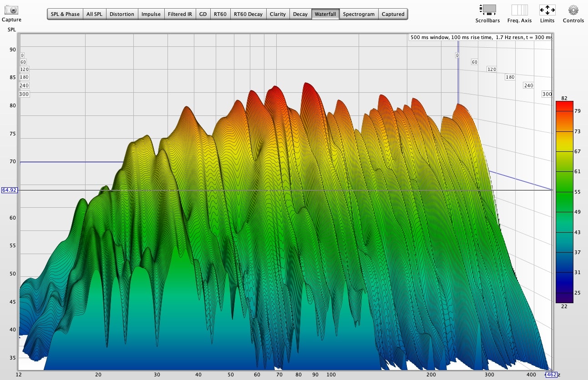
Task: Select the Waterfall tab
Action: click(x=325, y=14)
